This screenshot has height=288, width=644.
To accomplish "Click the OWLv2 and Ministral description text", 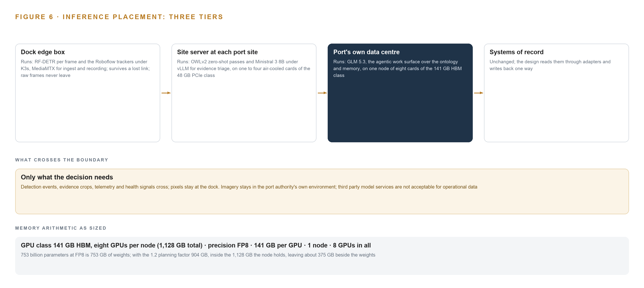I will coord(244,69).
